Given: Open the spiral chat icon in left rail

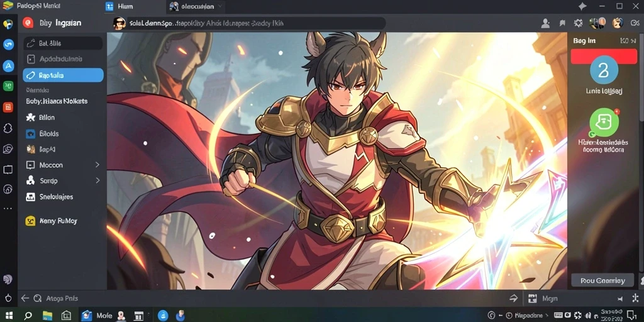Looking at the screenshot, I should click(x=8, y=149).
